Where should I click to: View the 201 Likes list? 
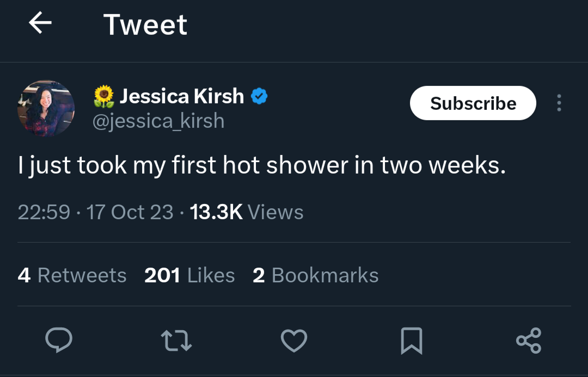tap(190, 275)
